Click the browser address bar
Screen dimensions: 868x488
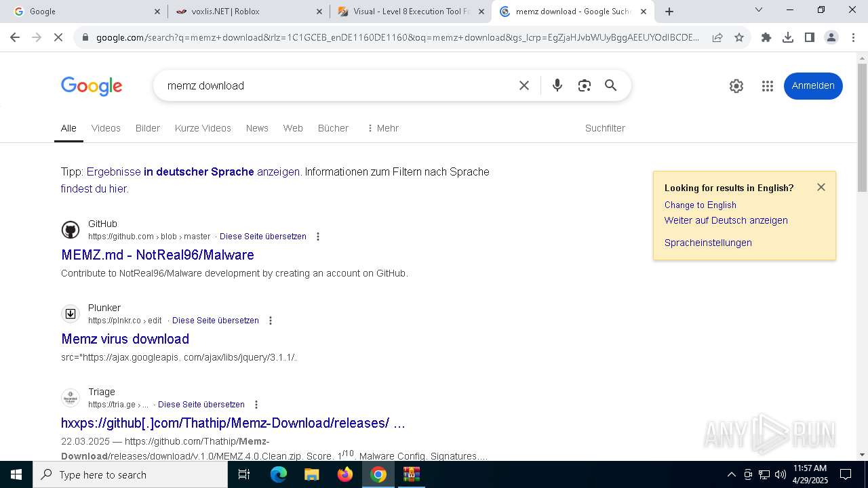coord(397,38)
